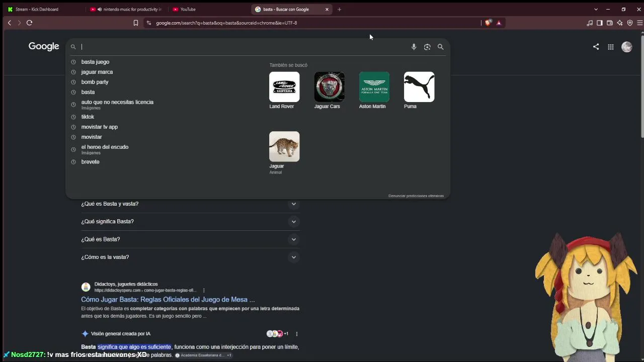644x362 pixels.
Task: Go to Google home via the logo
Action: [44, 46]
